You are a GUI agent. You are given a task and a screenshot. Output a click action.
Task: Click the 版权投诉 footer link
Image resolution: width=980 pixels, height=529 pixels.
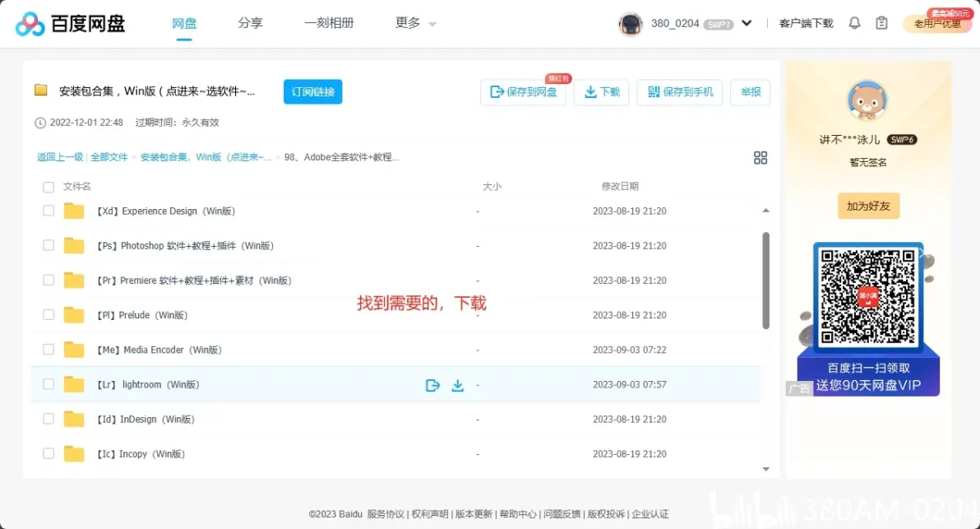tap(606, 514)
